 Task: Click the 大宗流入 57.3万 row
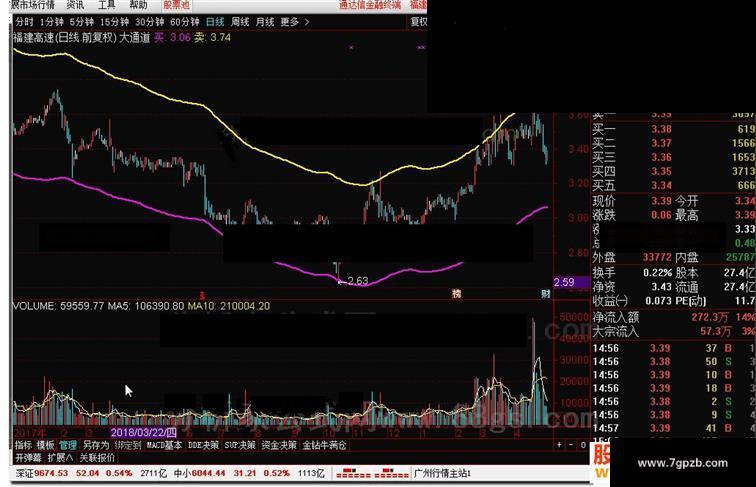pos(674,331)
